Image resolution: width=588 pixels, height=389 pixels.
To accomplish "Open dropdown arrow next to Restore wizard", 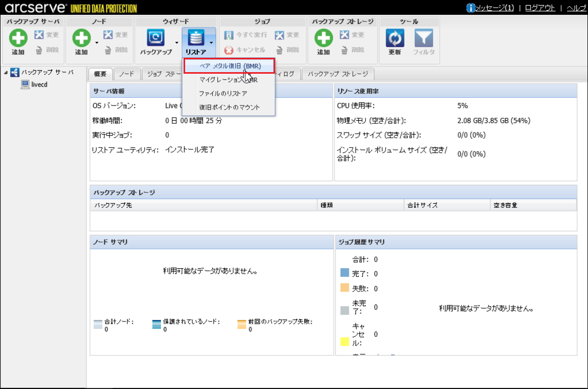I will [x=212, y=43].
